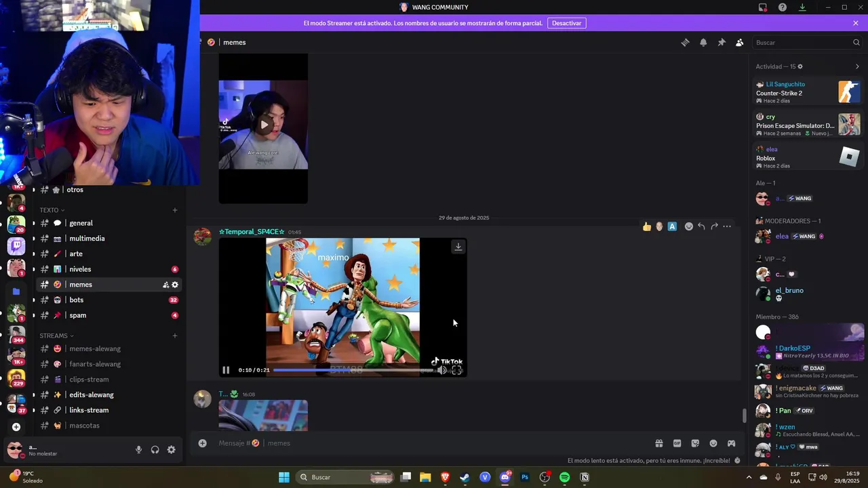Open the apps controller icon in the message bar
This screenshot has width=868, height=488.
tap(732, 443)
